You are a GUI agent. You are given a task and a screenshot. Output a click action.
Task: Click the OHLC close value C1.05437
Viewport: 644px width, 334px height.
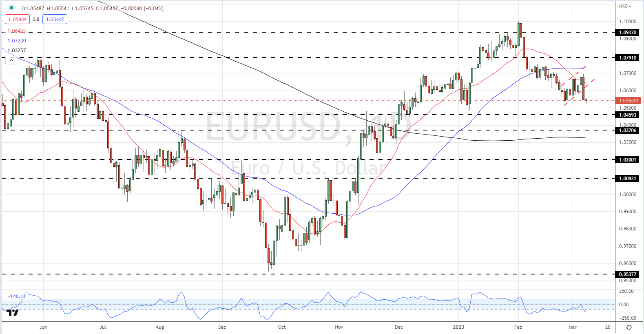coord(107,8)
